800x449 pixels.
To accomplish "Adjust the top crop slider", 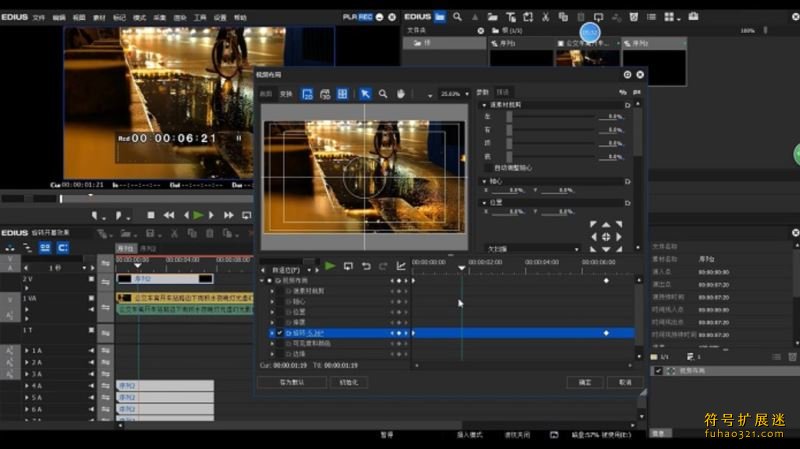I will click(x=509, y=143).
